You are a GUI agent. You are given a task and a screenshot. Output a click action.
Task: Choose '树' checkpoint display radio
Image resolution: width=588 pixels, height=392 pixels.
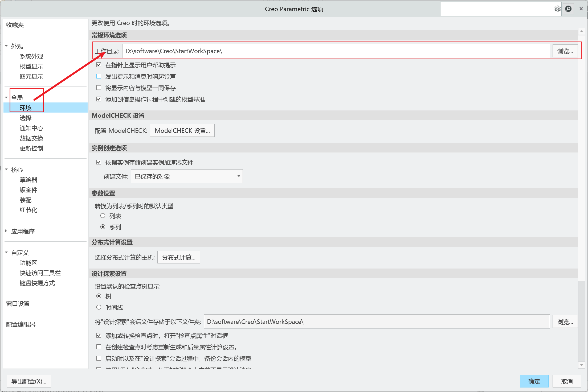(99, 296)
